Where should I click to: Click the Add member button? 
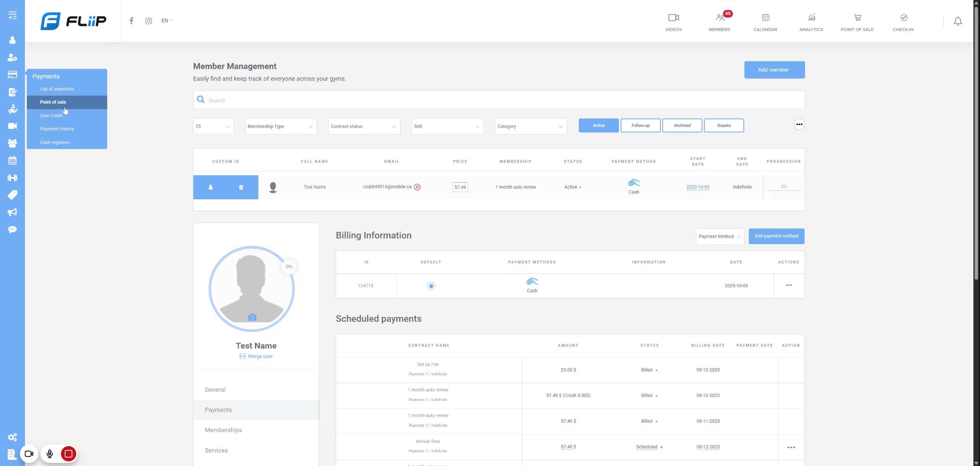pos(774,70)
